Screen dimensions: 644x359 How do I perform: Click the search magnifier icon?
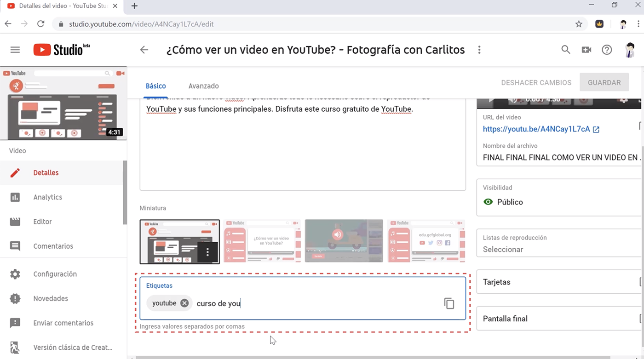pos(566,50)
